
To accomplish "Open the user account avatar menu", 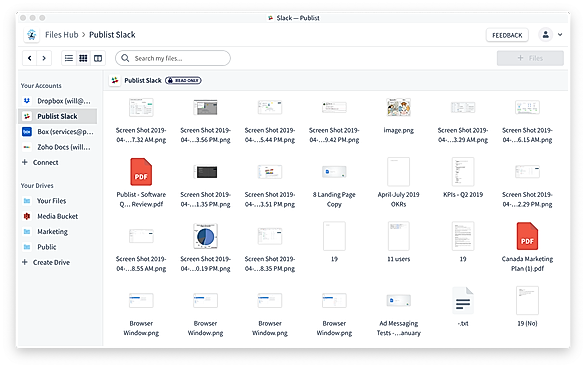I will pos(546,35).
